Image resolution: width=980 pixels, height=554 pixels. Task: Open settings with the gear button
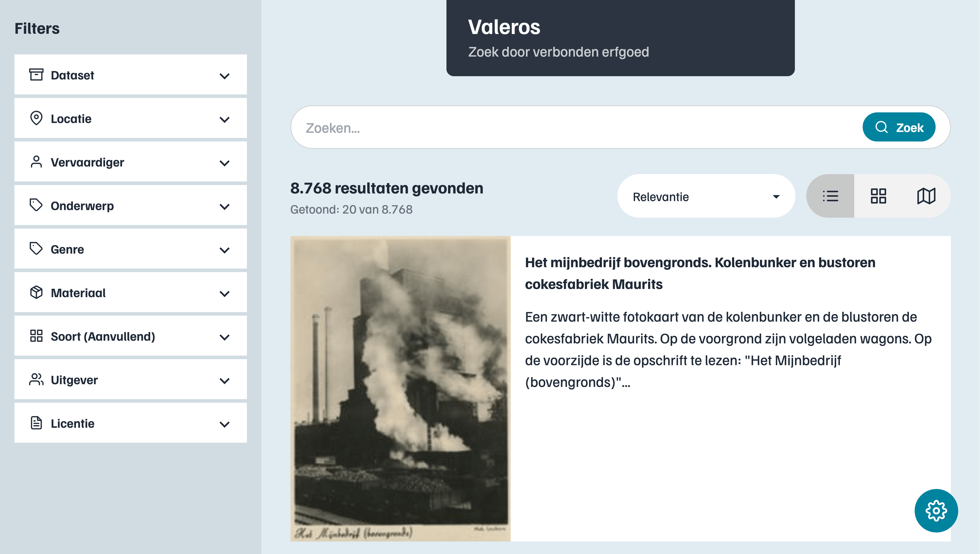[936, 510]
